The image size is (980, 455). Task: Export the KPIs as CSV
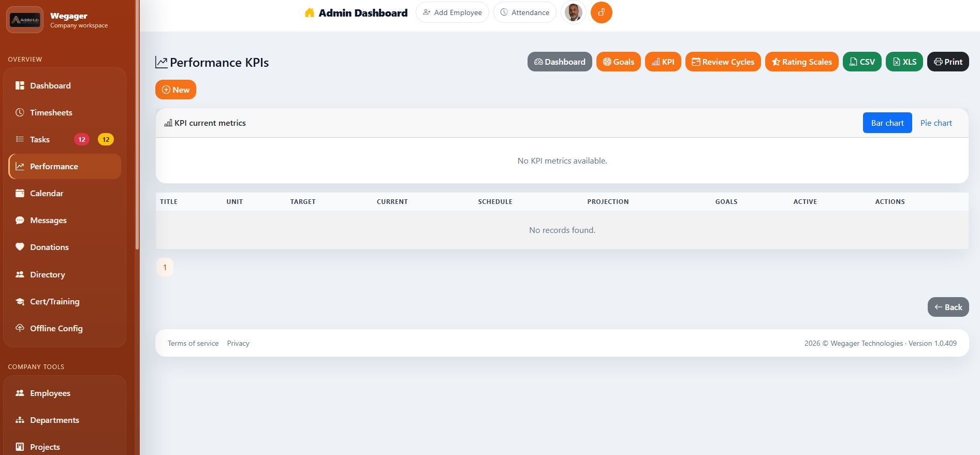click(x=862, y=62)
